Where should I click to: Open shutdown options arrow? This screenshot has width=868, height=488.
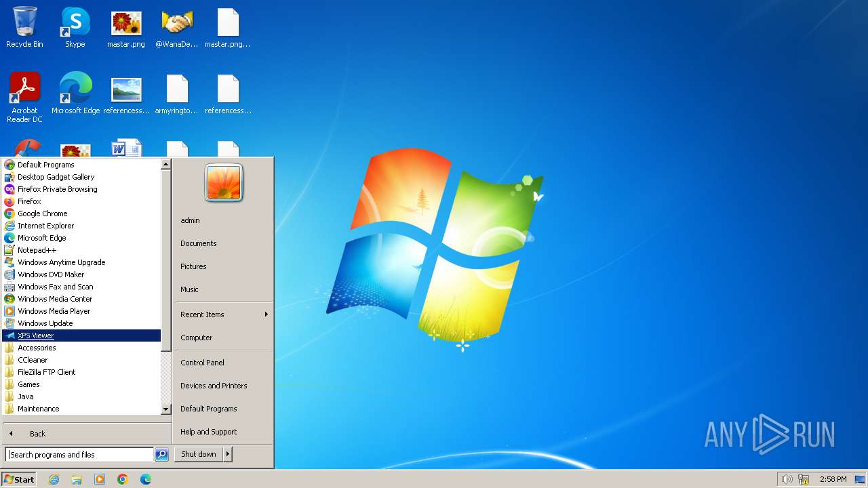click(228, 454)
